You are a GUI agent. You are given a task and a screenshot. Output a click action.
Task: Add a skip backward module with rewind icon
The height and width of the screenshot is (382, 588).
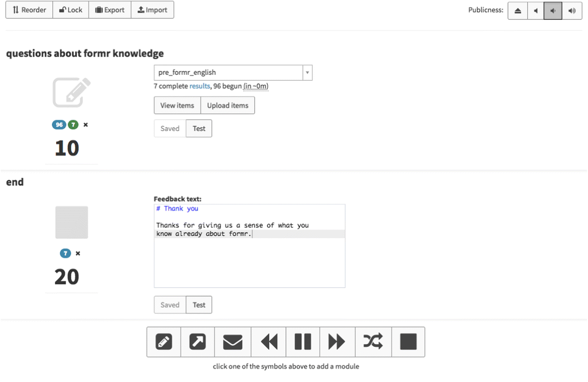[x=269, y=342]
